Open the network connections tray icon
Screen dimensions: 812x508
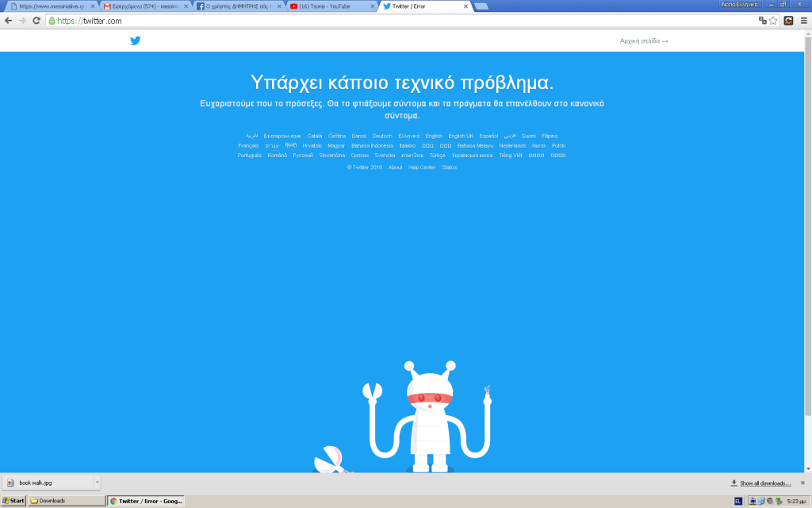coord(761,501)
